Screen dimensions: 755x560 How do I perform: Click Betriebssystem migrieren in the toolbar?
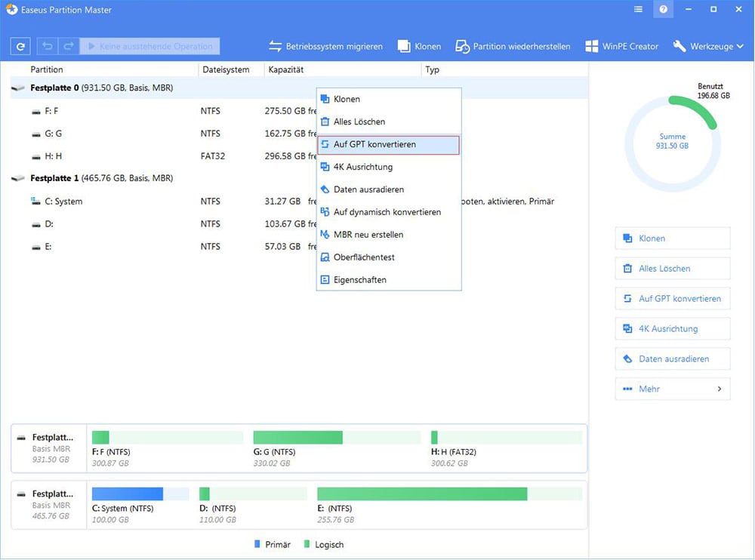pos(325,46)
